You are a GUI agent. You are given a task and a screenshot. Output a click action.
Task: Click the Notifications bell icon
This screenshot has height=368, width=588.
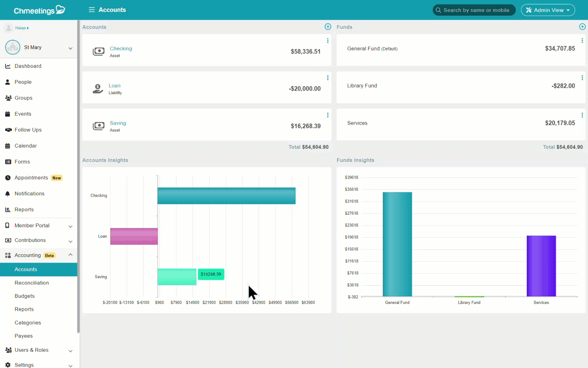click(8, 194)
